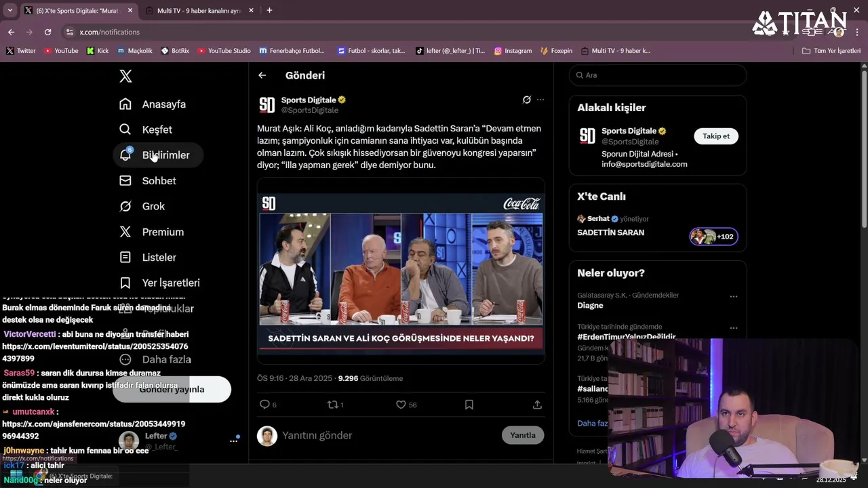Go back using Gönderi arrow
The image size is (868, 488).
pos(262,75)
